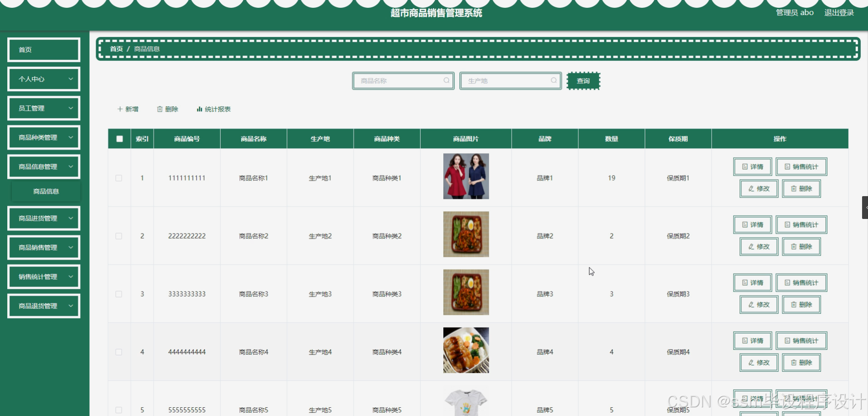868x416 pixels.
Task: Expand the 员工管理 sidebar menu
Action: pos(44,108)
